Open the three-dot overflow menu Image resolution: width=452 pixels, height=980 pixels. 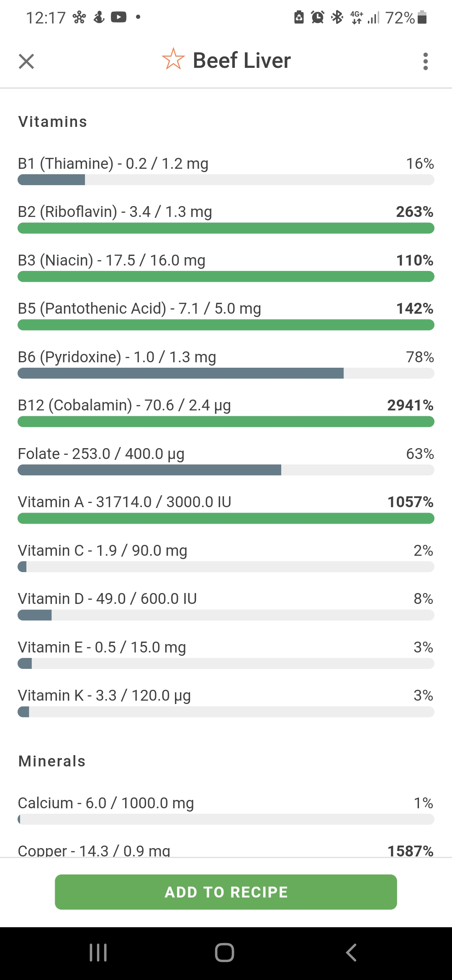tap(426, 61)
